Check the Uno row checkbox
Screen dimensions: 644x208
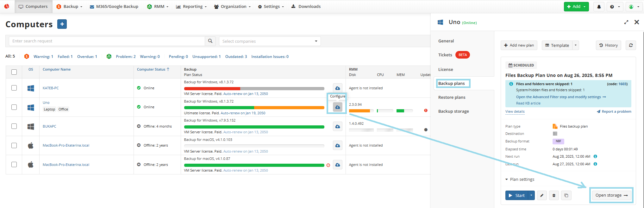pos(14,107)
